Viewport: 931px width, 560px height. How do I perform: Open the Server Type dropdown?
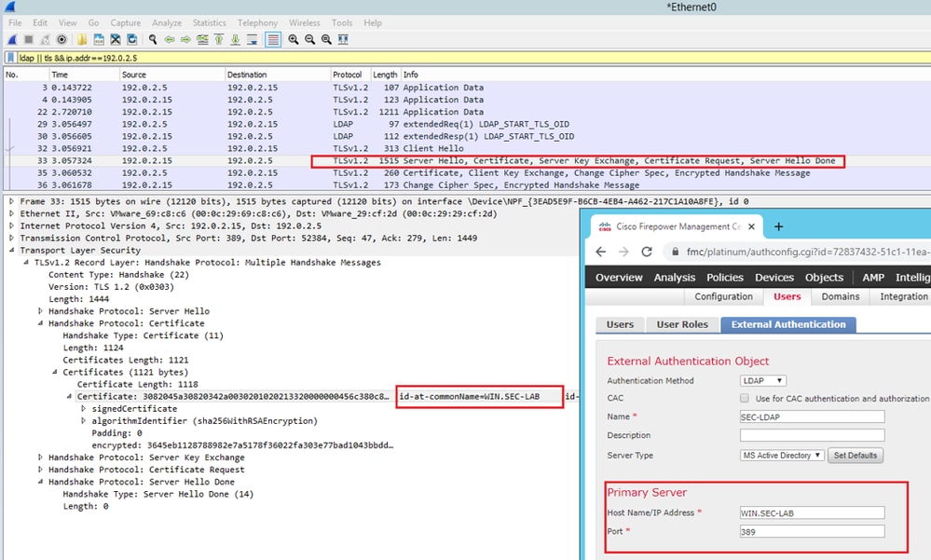click(782, 456)
